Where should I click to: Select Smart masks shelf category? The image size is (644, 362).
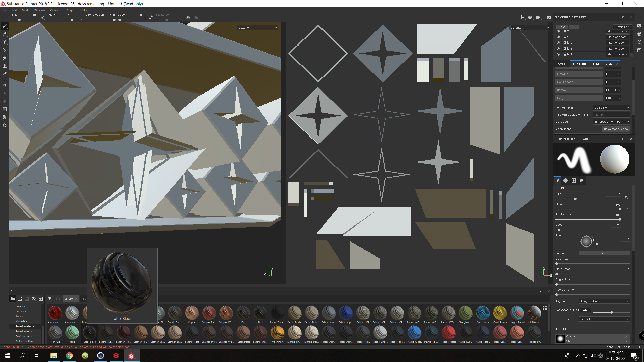point(24,331)
